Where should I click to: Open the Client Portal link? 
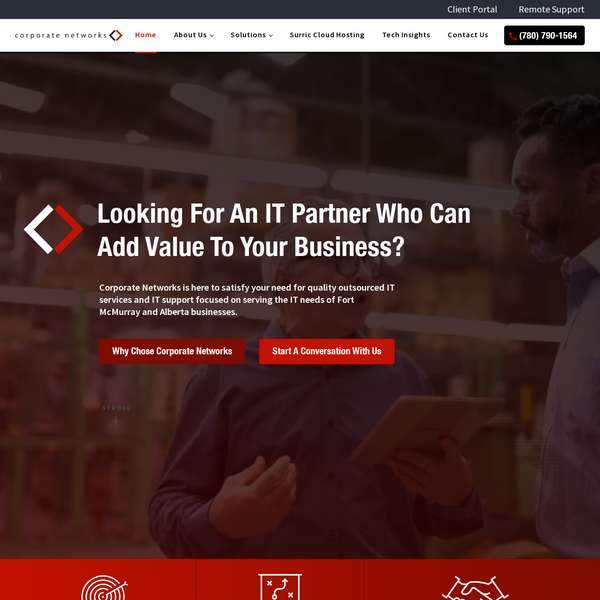pos(472,9)
